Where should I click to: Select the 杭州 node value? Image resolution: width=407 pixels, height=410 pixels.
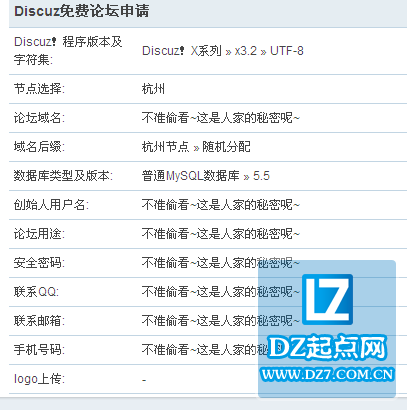tap(153, 89)
